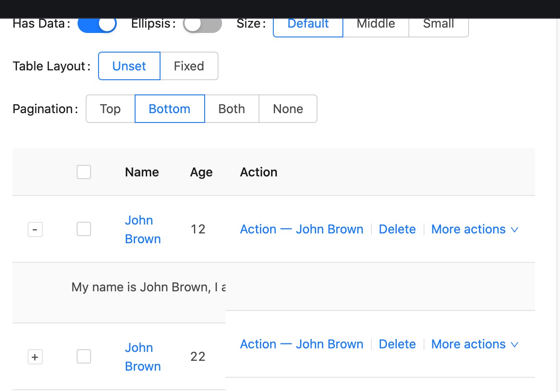The height and width of the screenshot is (392, 560).
Task: Switch table size to Middle
Action: pyautogui.click(x=375, y=24)
